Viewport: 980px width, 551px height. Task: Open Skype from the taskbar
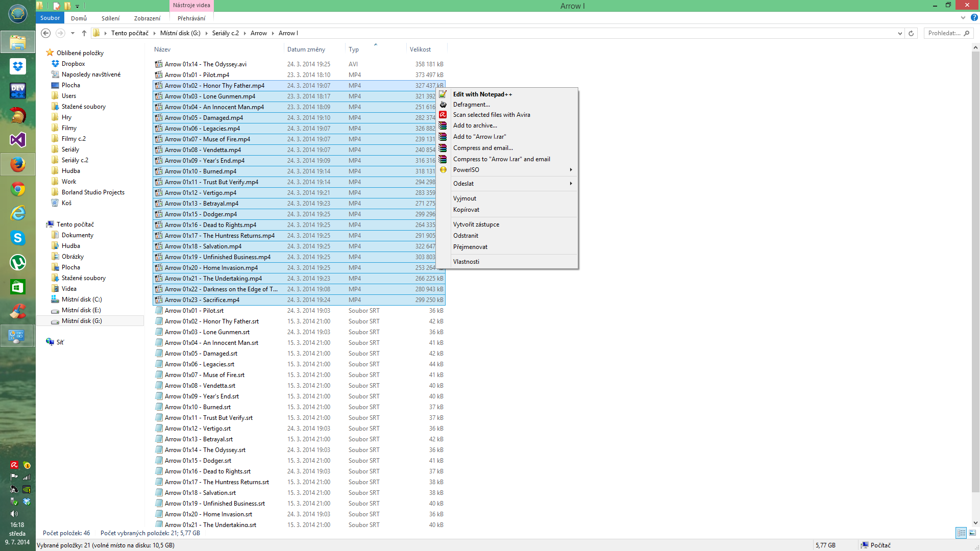(x=18, y=238)
